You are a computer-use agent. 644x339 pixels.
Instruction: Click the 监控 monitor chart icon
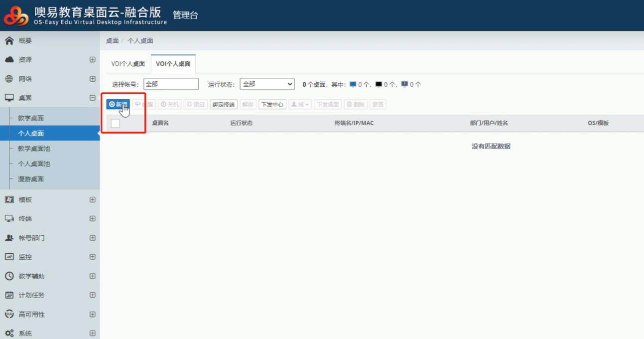[x=9, y=257]
